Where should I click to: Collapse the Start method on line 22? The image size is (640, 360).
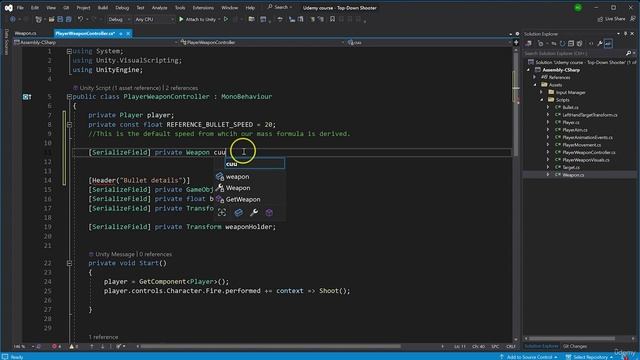[x=69, y=264]
